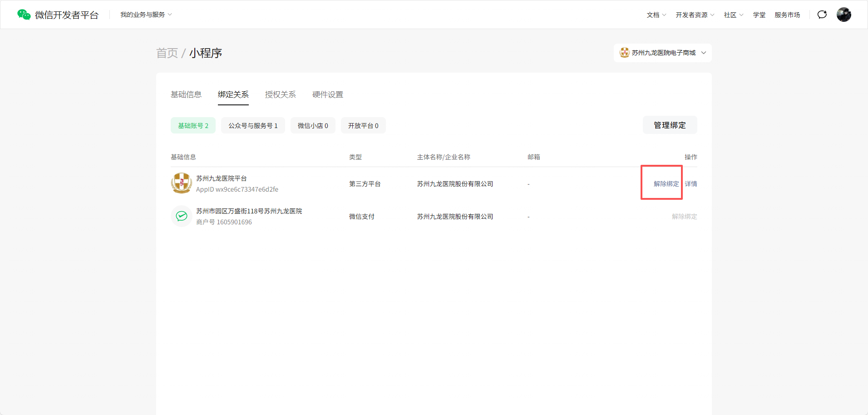Click the 微信支付 type cell
The height and width of the screenshot is (415, 868).
[362, 217]
